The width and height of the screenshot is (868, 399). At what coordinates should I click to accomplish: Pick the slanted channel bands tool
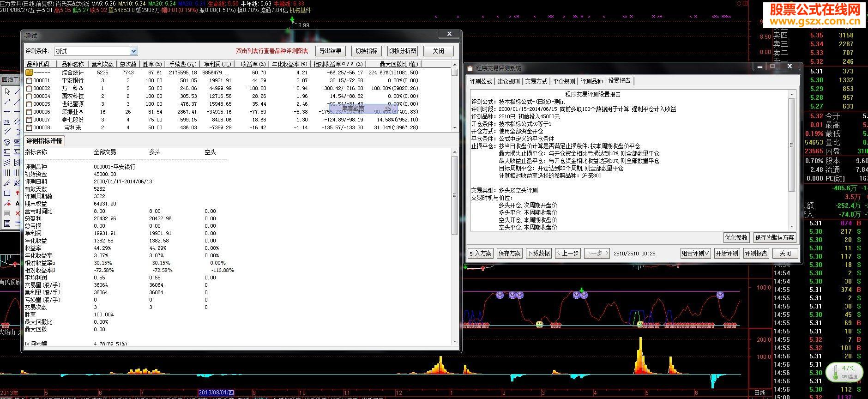coord(7,163)
